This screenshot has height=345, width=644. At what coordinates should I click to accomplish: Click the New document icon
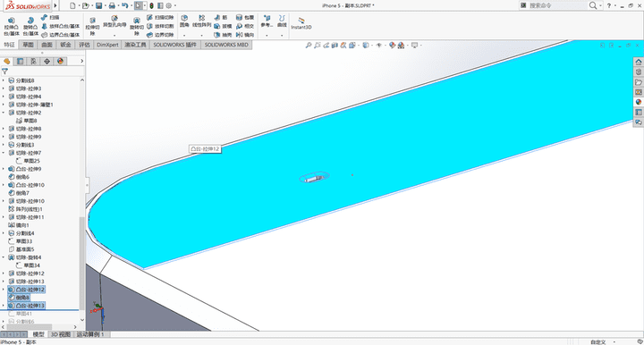click(x=72, y=5)
